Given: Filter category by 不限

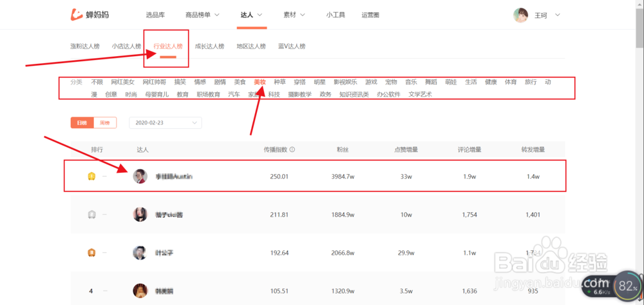Looking at the screenshot, I should 97,82.
